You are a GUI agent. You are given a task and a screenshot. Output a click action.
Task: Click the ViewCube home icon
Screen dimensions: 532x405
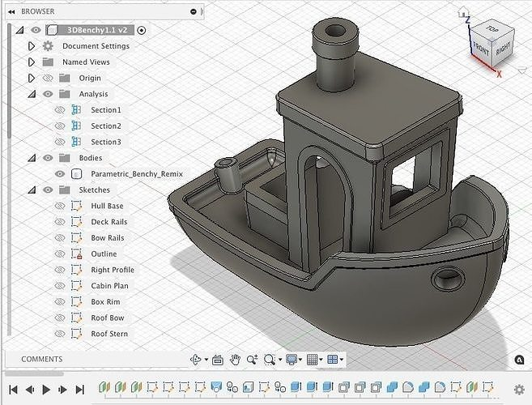463,13
